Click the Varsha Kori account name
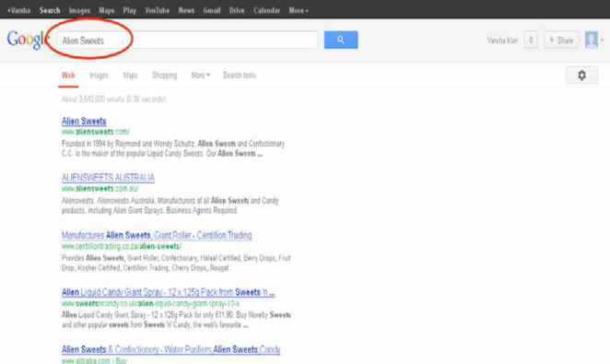Viewport: 610px width, 364px height. tap(502, 41)
